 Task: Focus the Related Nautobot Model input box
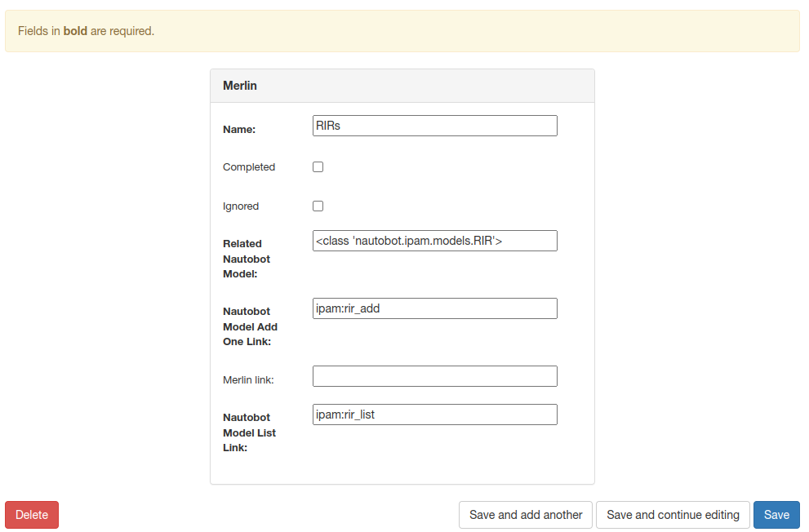(x=434, y=241)
